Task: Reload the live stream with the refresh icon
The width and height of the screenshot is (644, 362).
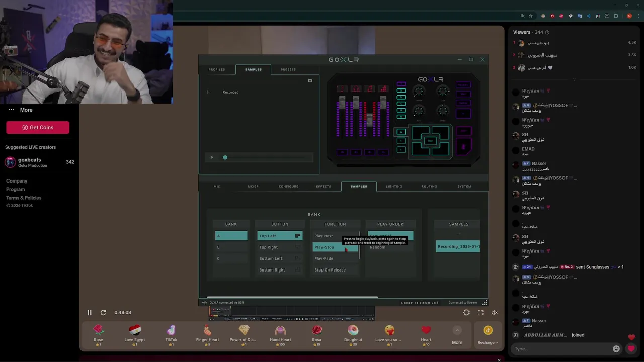Action: pos(103,313)
